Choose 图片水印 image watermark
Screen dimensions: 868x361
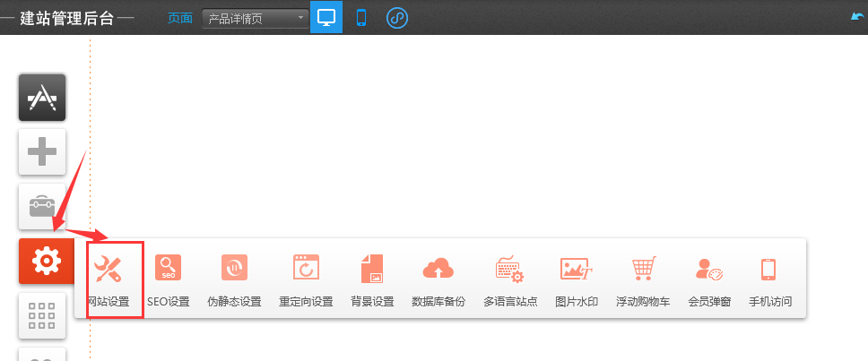point(576,279)
